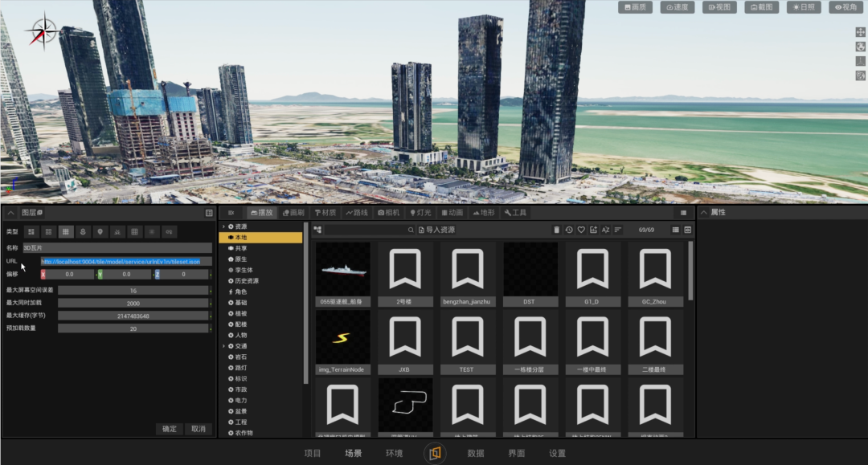Open the 项目 bottom menu
The image size is (868, 465).
coord(312,454)
